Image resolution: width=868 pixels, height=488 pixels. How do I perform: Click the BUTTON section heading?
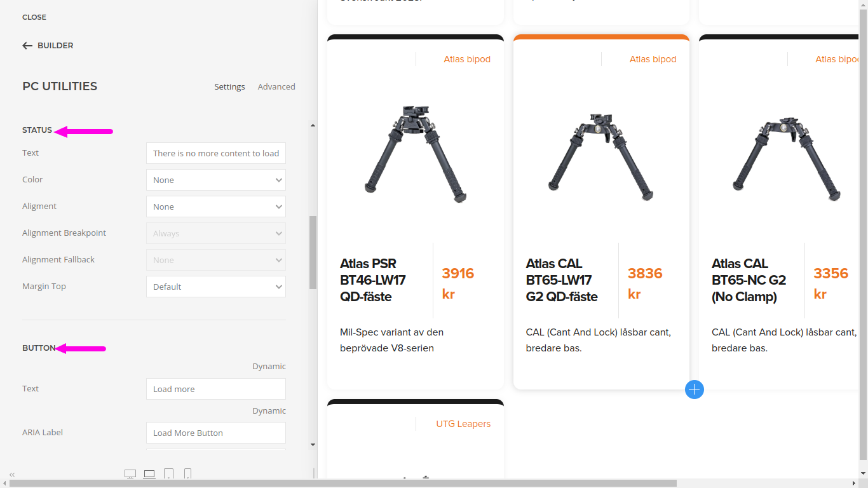coord(39,348)
